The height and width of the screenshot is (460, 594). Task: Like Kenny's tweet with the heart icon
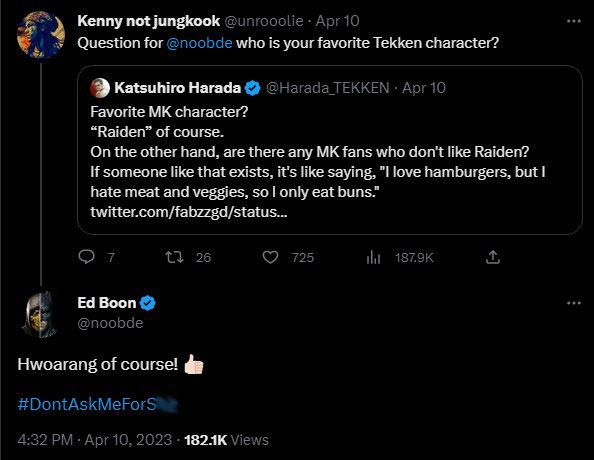click(x=270, y=257)
